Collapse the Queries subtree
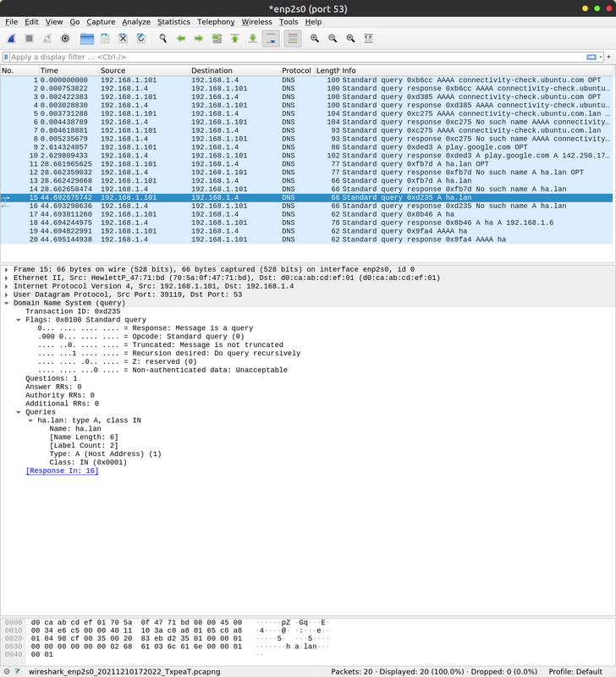 (x=19, y=412)
